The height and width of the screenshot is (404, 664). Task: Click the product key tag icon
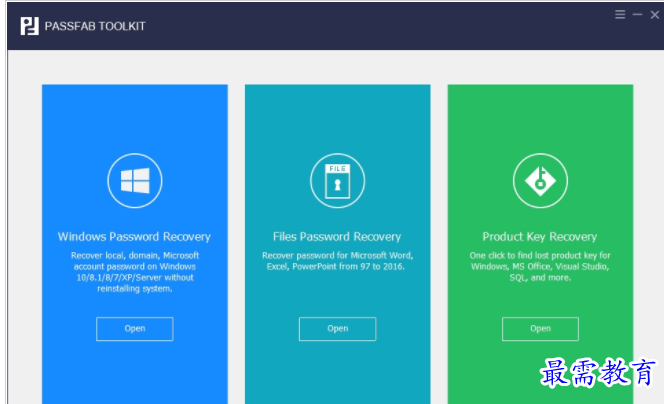[540, 181]
